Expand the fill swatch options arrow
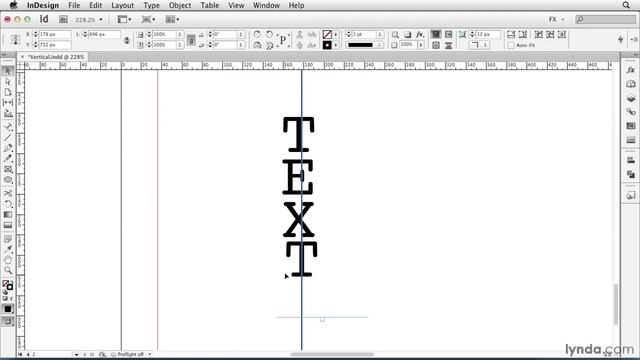The height and width of the screenshot is (360, 640). (x=336, y=35)
